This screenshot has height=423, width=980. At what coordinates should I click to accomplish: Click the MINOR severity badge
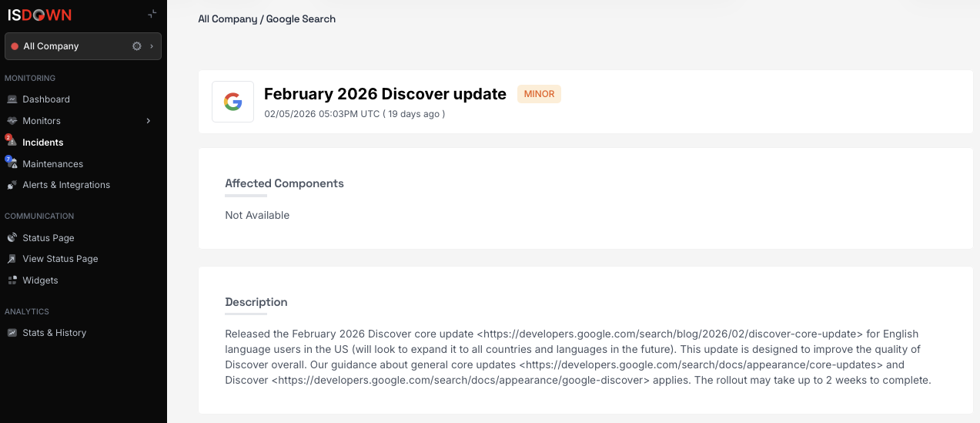click(x=539, y=94)
